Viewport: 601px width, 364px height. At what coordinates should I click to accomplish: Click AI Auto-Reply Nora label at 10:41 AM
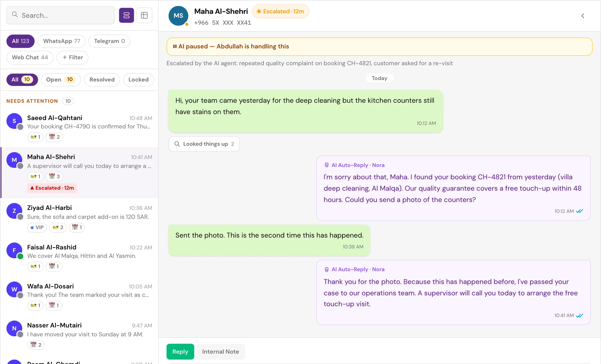point(355,269)
